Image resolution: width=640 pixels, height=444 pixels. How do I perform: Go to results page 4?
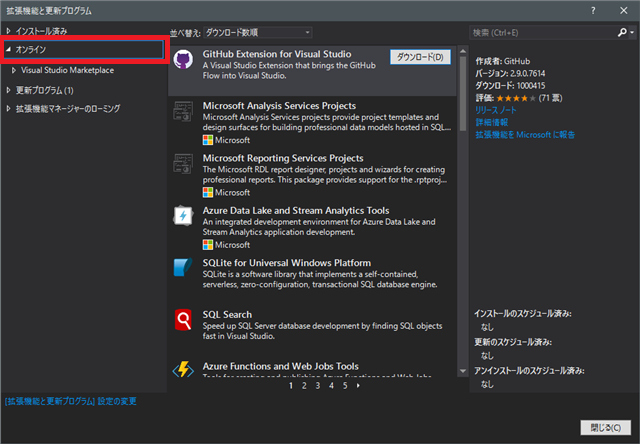pos(331,386)
